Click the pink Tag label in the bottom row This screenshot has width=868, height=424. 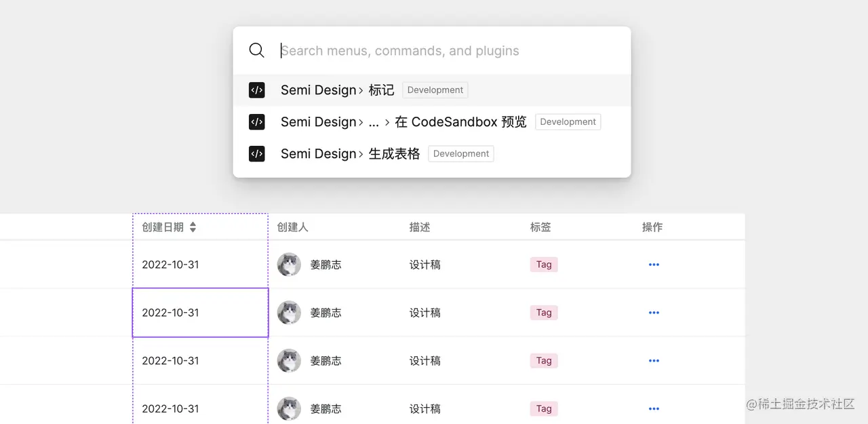(x=544, y=409)
